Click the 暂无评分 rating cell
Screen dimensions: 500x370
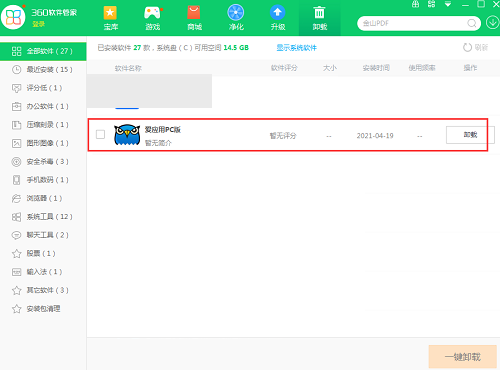pos(283,136)
